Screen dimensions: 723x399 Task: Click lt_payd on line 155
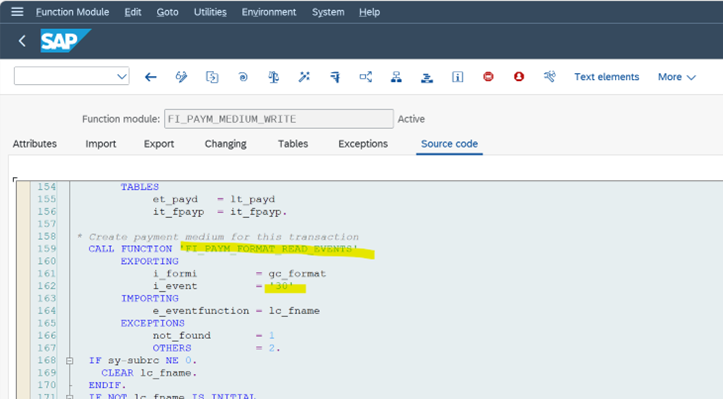click(x=253, y=199)
